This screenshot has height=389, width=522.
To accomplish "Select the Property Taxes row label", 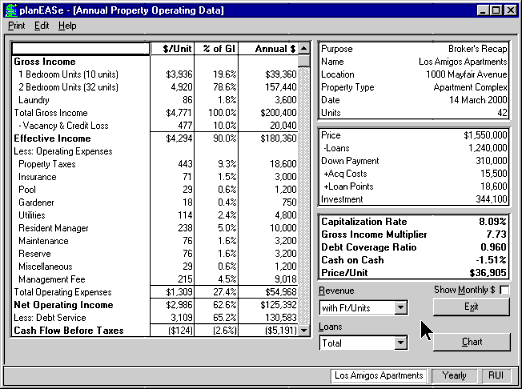I will [x=47, y=164].
